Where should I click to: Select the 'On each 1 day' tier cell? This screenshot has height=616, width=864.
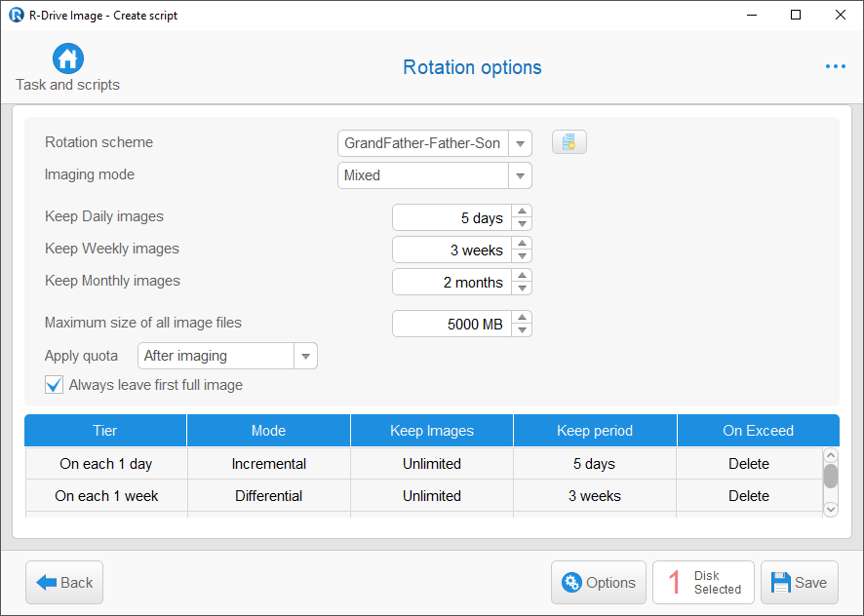tap(106, 464)
